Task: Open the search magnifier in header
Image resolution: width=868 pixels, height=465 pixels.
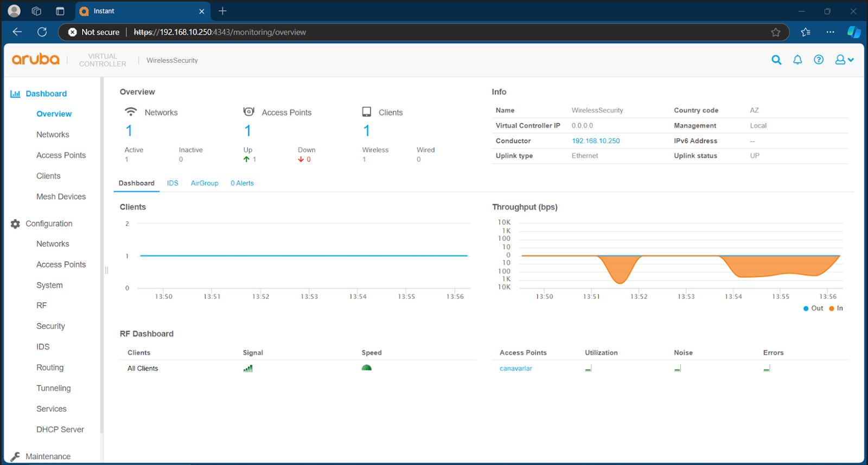Action: click(776, 60)
